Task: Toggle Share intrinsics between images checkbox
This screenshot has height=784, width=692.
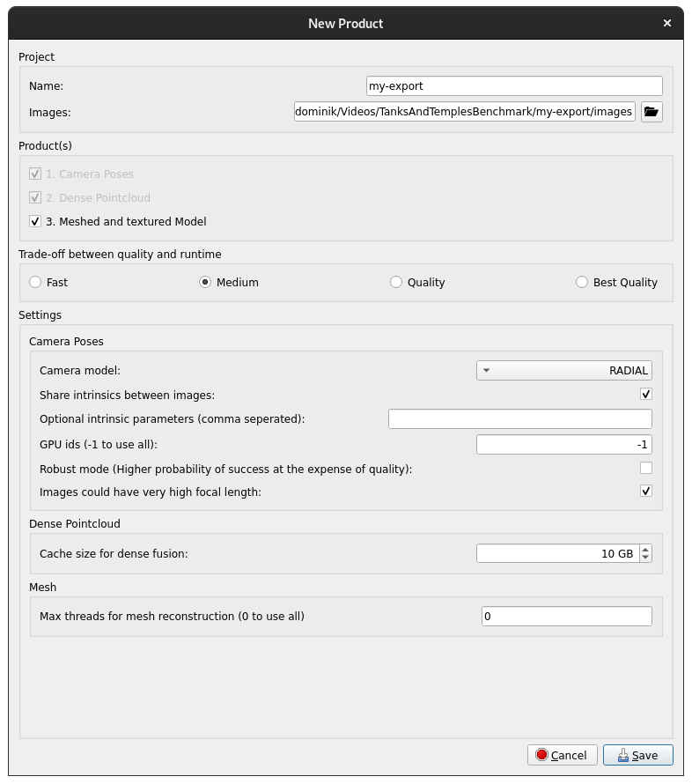Action: point(645,395)
